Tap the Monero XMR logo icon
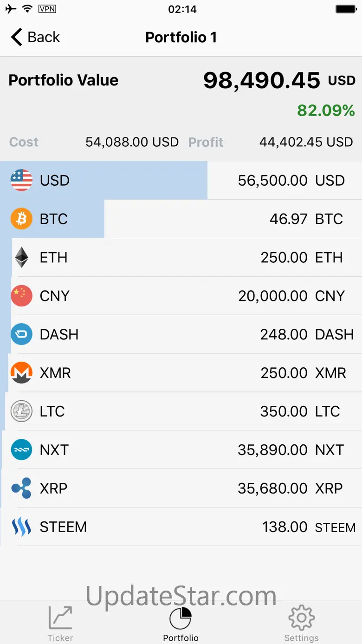This screenshot has width=362, height=644. pos(21,373)
